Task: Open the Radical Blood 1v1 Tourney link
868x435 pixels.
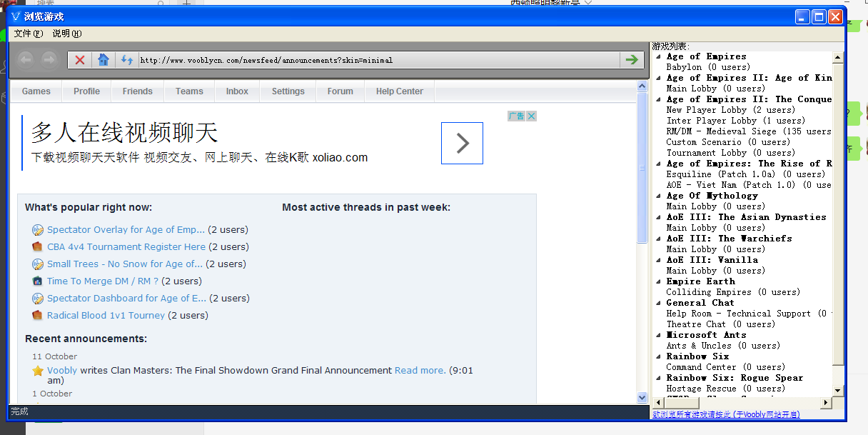Action: (106, 315)
